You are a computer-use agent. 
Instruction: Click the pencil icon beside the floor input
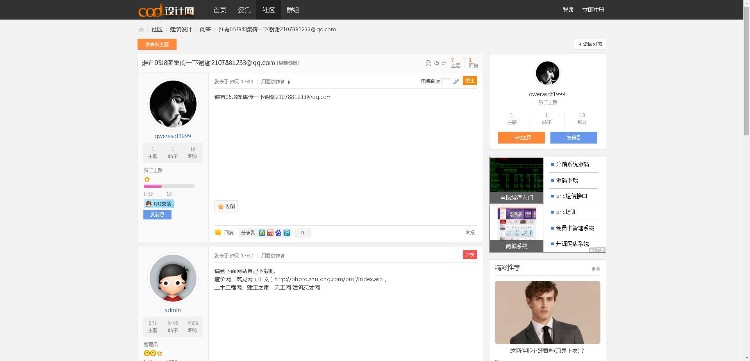[x=456, y=81]
